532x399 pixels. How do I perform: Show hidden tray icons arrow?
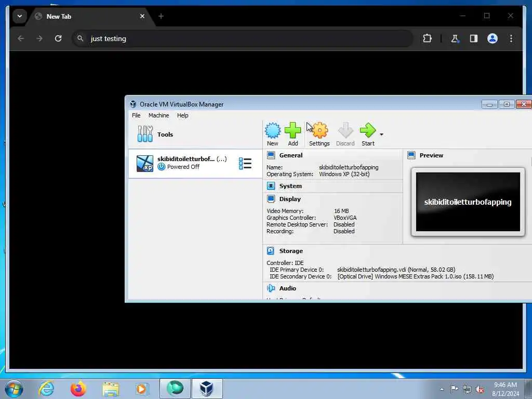coord(442,389)
